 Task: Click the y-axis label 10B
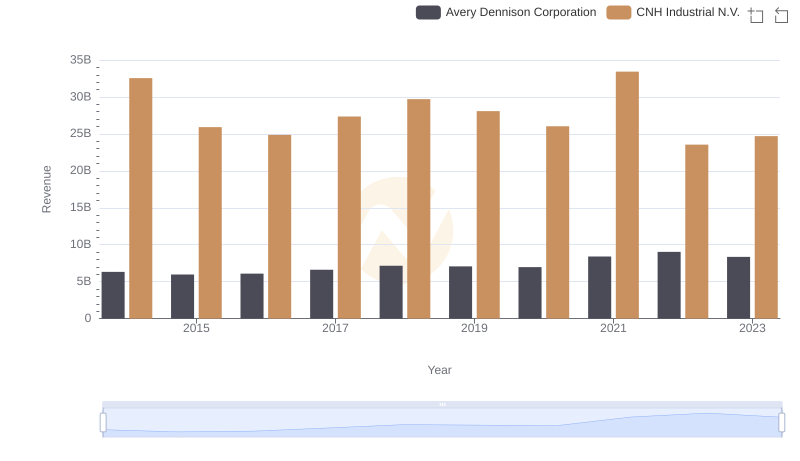[x=81, y=244]
